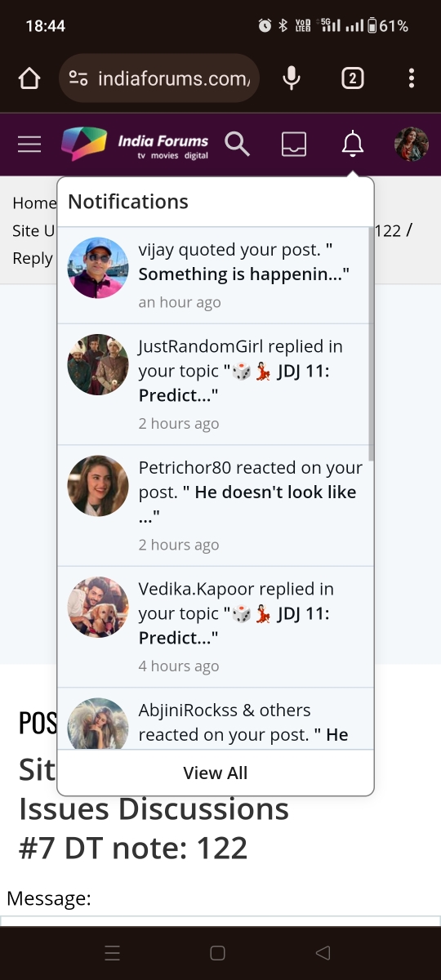Open Petrichor80 reacted on your post notification
441x980 pixels.
coord(213,506)
